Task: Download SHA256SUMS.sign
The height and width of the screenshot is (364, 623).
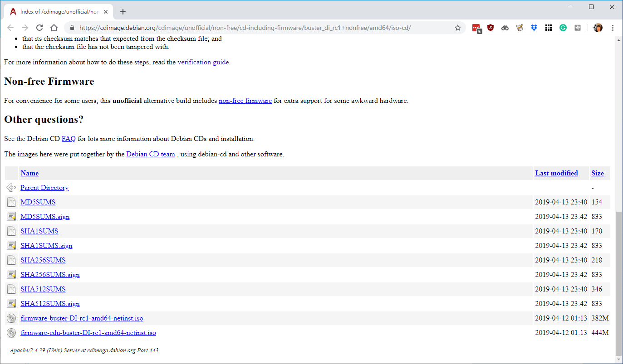Action: click(50, 275)
